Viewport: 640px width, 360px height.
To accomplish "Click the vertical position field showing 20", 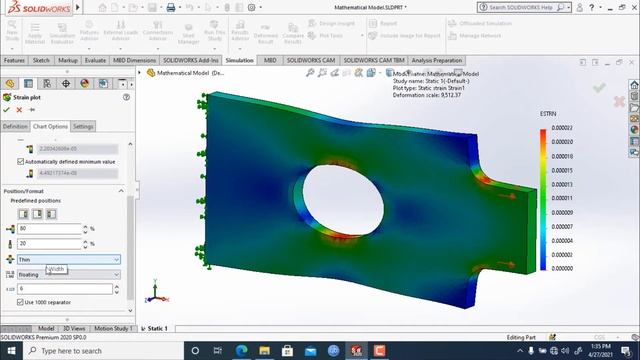I will (x=49, y=244).
